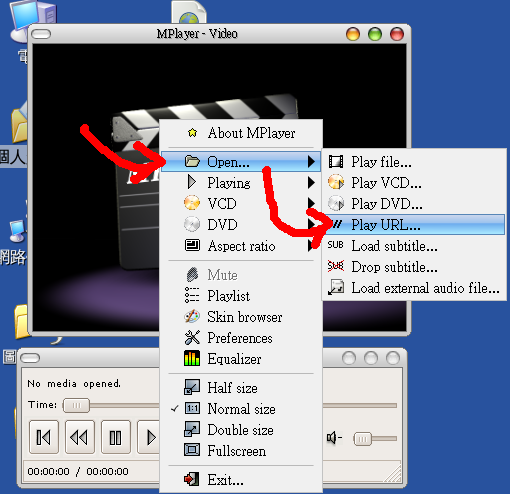Click the volume slider handle

coord(362,439)
